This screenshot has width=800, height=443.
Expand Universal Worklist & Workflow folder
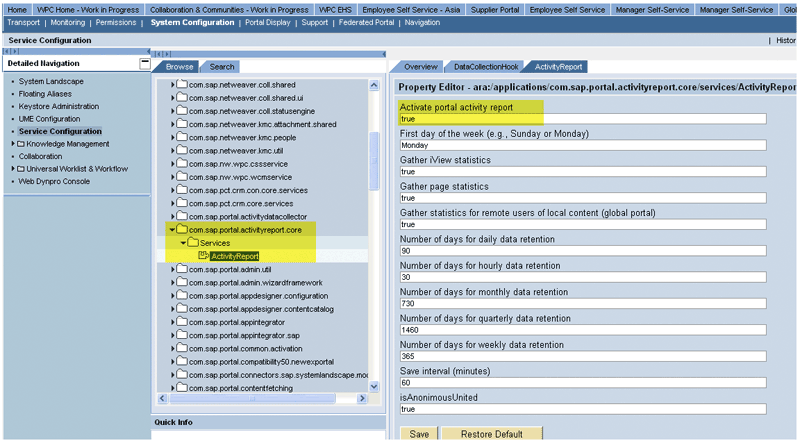(13, 168)
